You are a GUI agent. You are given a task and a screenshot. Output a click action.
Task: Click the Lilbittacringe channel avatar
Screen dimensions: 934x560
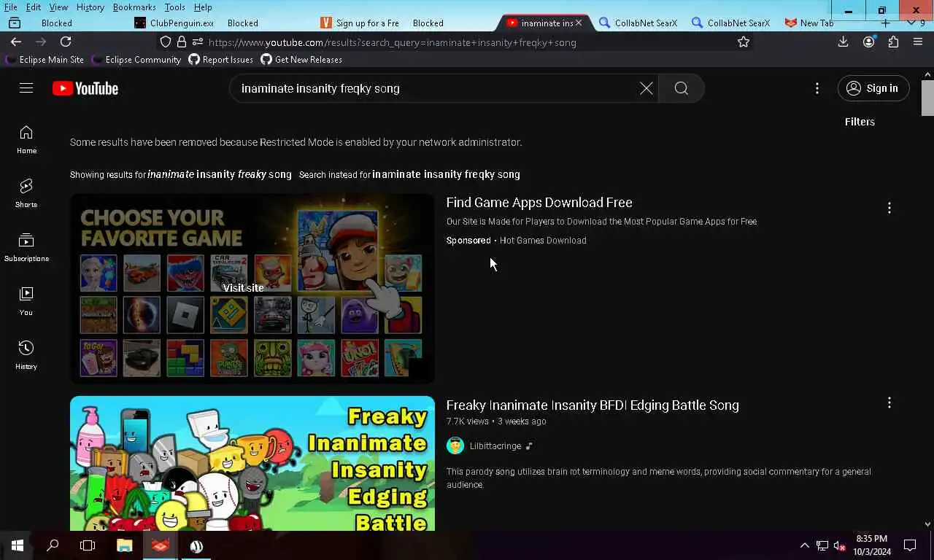point(455,446)
